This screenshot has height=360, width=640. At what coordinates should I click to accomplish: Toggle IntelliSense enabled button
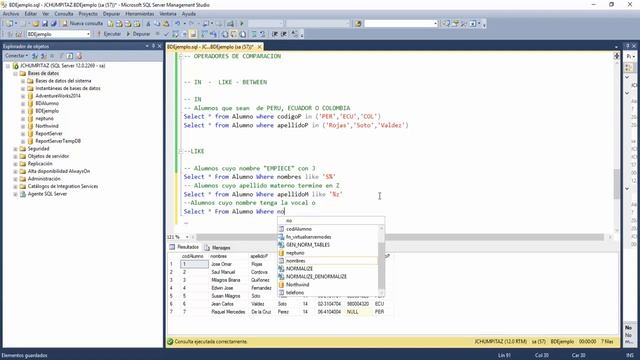click(193, 34)
